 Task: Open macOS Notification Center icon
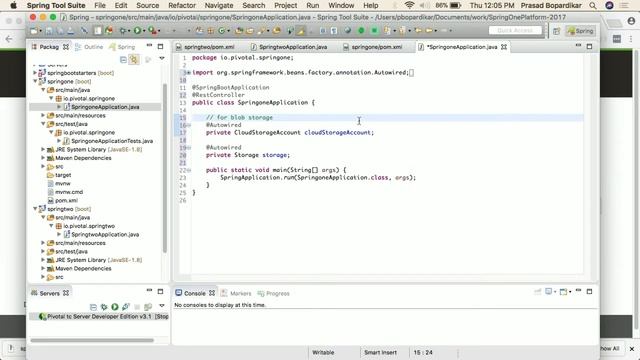[x=624, y=6]
